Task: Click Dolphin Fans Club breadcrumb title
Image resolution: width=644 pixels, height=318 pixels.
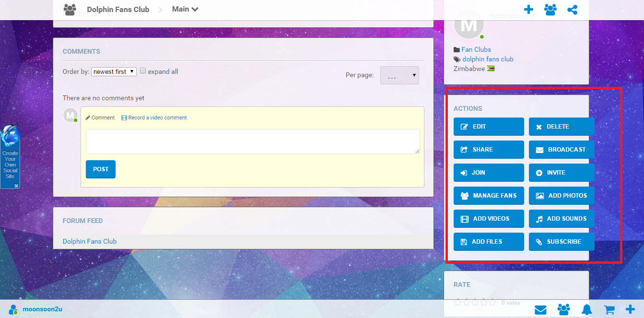Action: pos(118,10)
